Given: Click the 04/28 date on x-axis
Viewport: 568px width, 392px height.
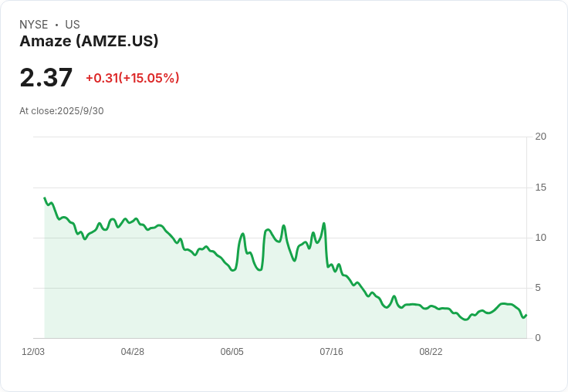Looking at the screenshot, I should [133, 352].
